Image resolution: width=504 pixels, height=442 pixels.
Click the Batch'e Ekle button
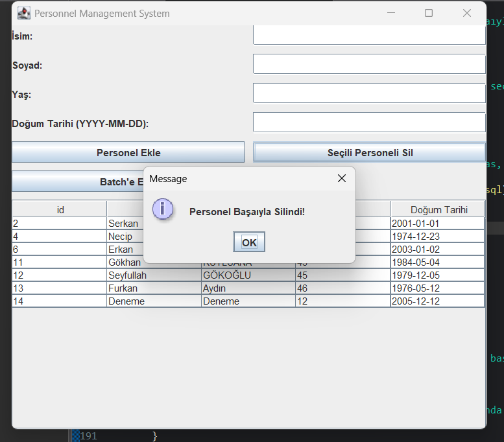pos(78,182)
